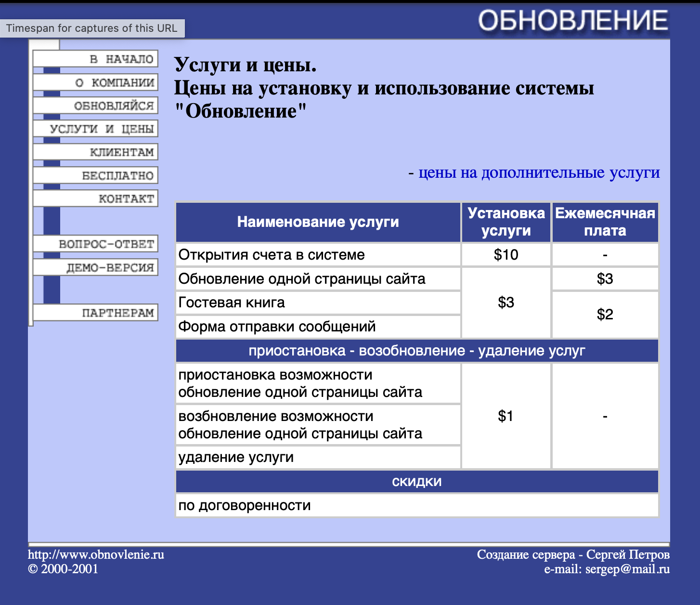Select the Ежемесячная плата column header

[x=605, y=222]
